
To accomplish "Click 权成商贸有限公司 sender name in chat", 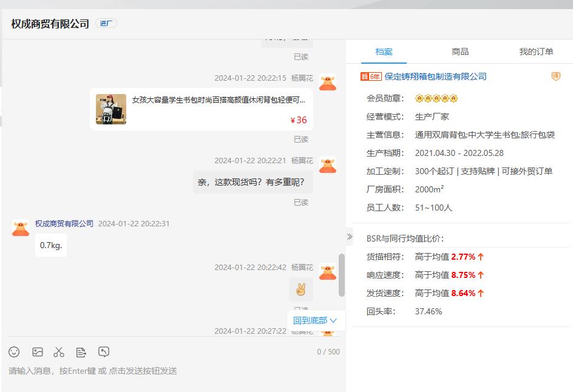I will 64,223.
